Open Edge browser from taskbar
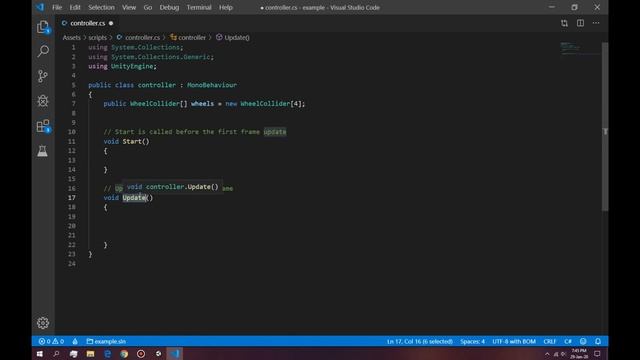Screen dimensions: 640x360 (x=107, y=354)
